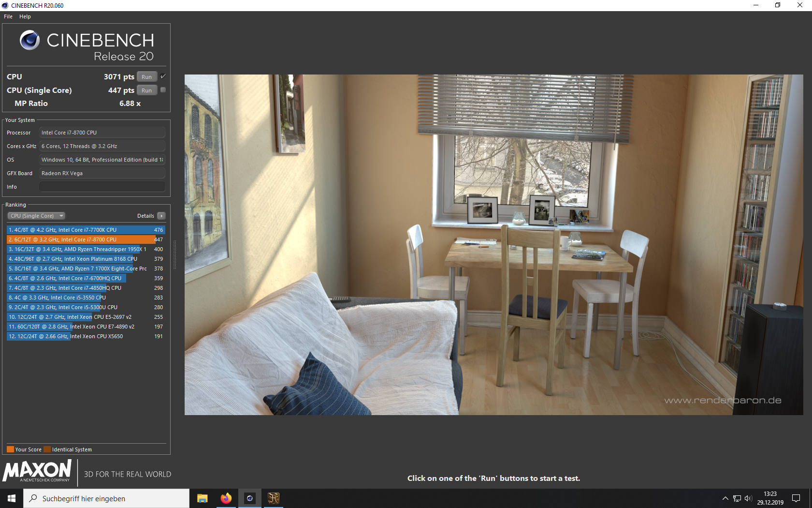This screenshot has width=812, height=508.
Task: Select ranking entry Xeon CPU X5650
Action: click(86, 336)
